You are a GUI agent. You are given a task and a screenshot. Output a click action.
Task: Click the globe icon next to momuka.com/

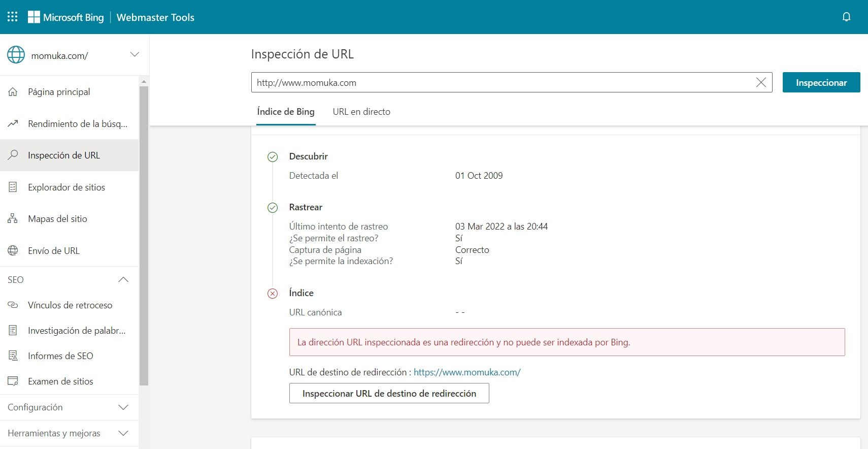tap(16, 55)
